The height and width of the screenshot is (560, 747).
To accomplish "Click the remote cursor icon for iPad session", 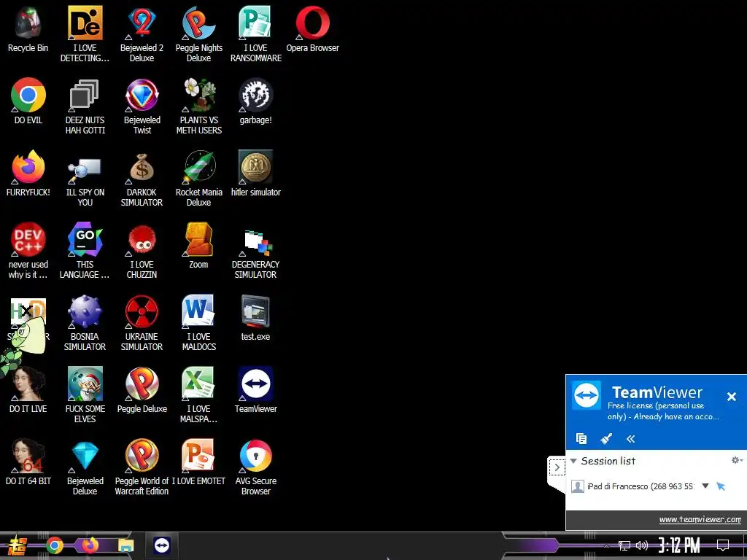I will [721, 486].
